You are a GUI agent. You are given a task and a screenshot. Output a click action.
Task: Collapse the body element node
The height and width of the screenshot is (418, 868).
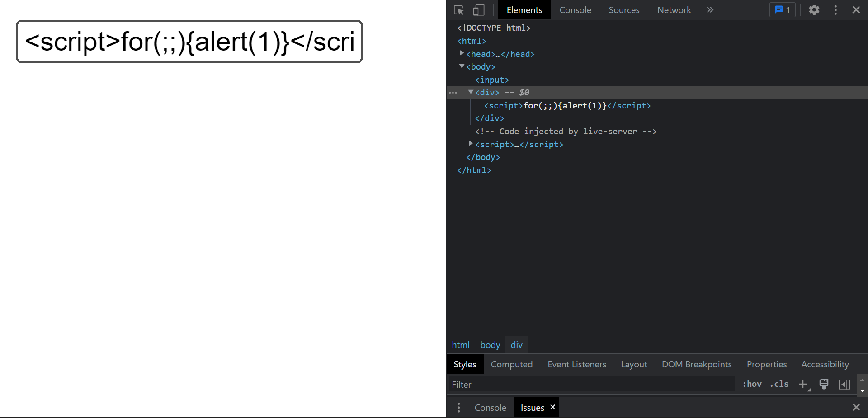tap(462, 66)
